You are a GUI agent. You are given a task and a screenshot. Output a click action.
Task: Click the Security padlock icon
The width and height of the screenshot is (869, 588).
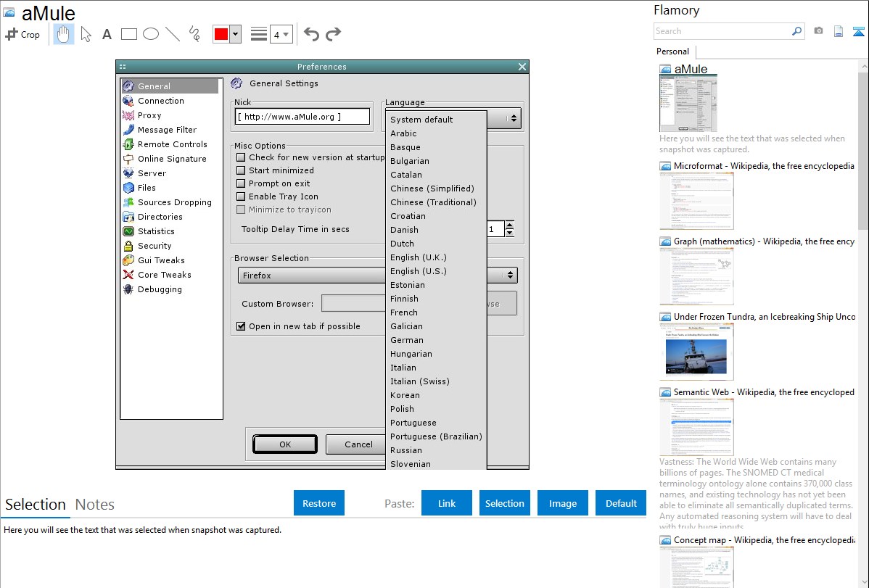tap(128, 246)
